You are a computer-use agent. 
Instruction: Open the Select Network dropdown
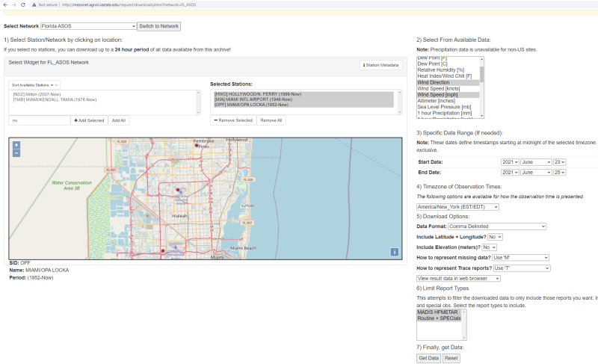point(88,26)
